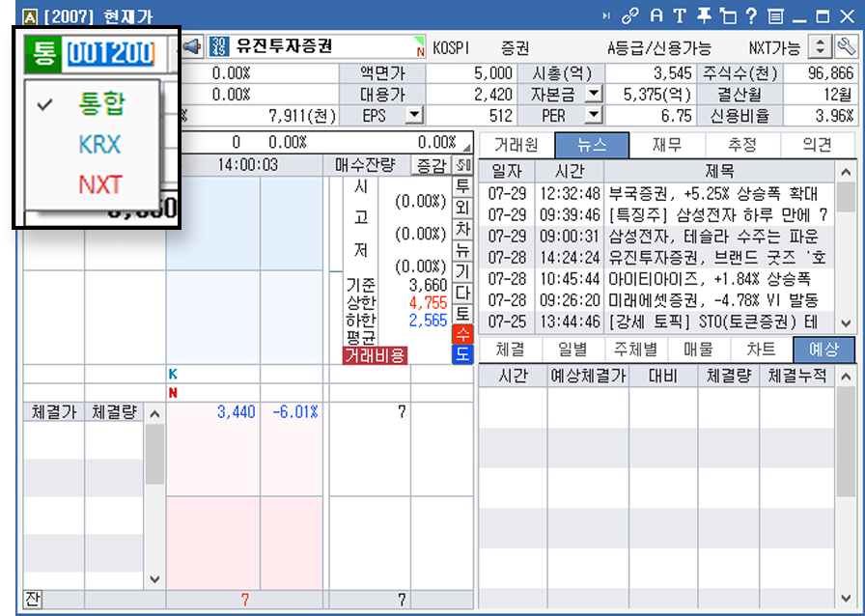Click the list menu icon in title bar
The width and height of the screenshot is (865, 616).
(x=775, y=16)
